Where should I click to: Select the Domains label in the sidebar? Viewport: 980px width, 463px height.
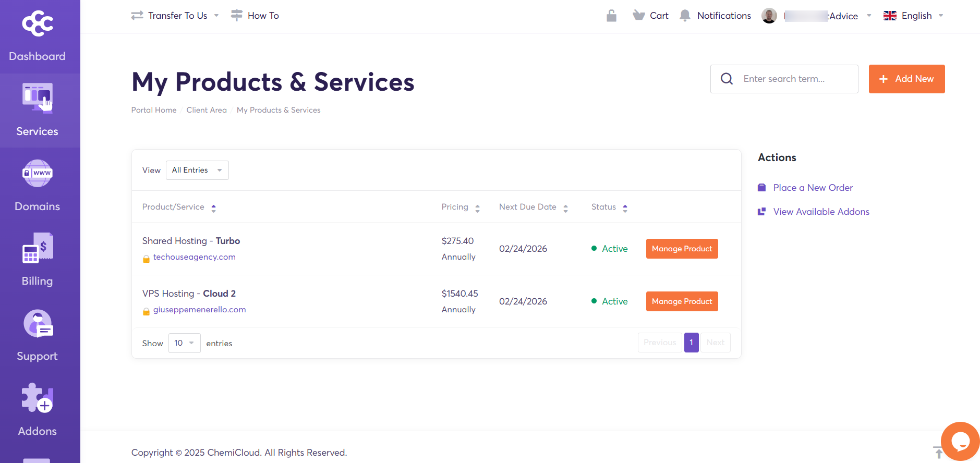(37, 206)
